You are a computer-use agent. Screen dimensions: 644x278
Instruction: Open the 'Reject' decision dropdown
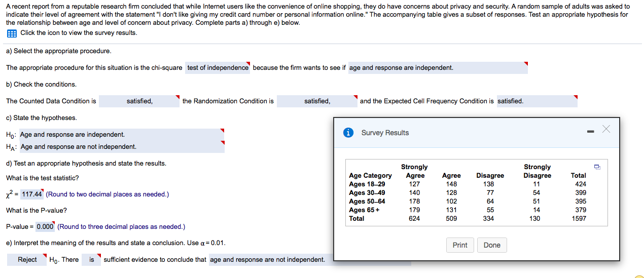coord(27,260)
